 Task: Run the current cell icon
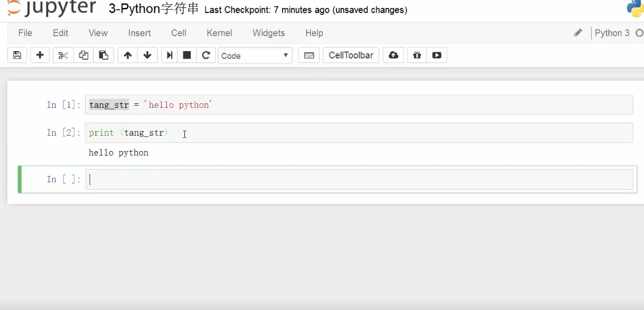[169, 55]
